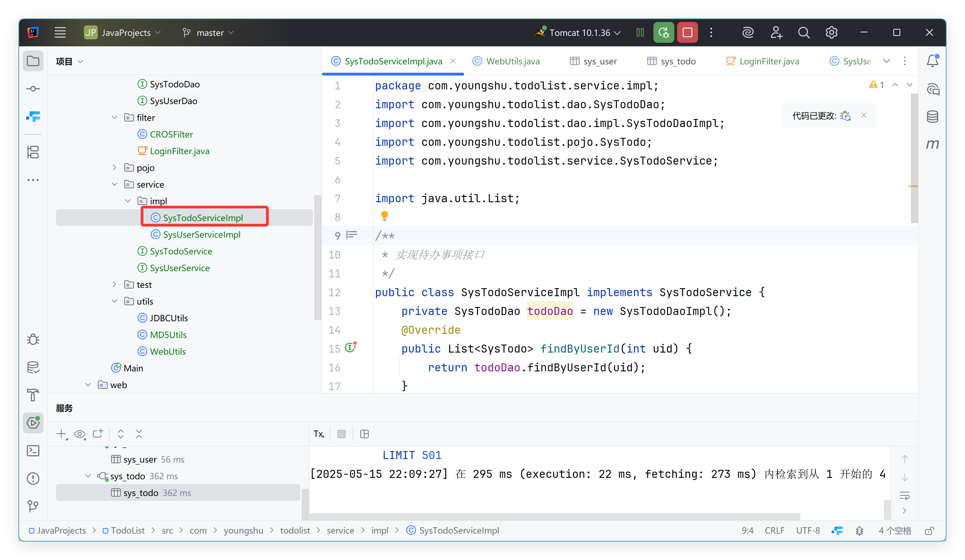Select SysUserServiceImpl in project tree

[x=202, y=235]
